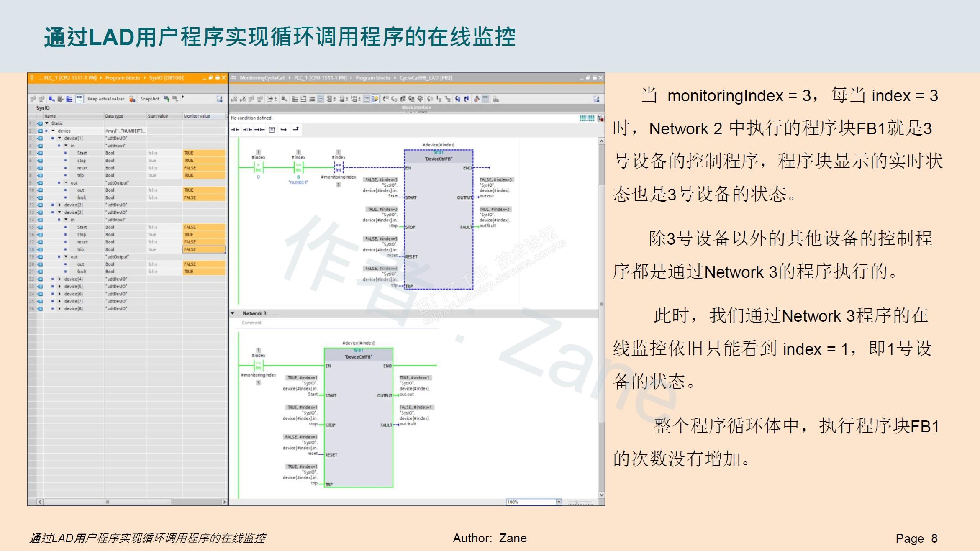Click the open branch icon
This screenshot has height=551, width=980.
click(x=284, y=130)
